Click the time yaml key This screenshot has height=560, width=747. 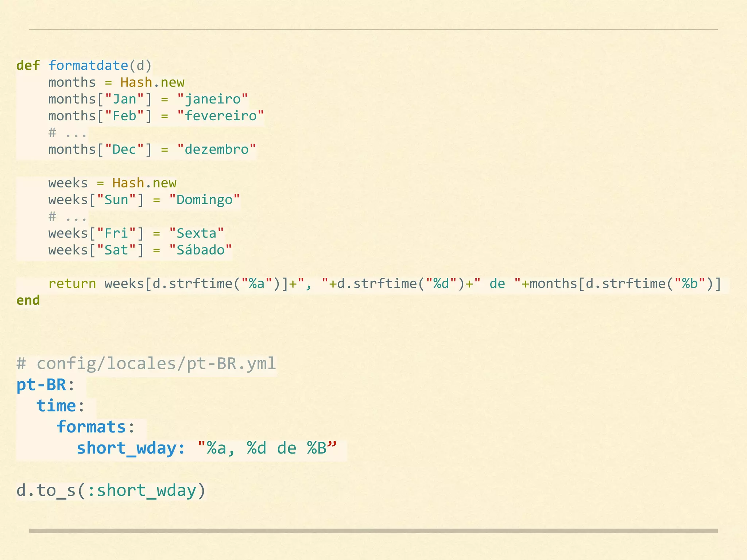tap(56, 406)
